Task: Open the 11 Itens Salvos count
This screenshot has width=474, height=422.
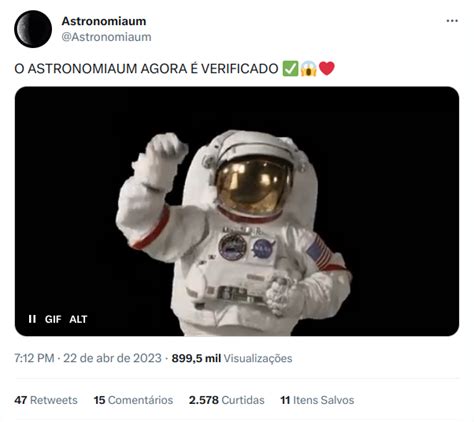Action: [317, 400]
